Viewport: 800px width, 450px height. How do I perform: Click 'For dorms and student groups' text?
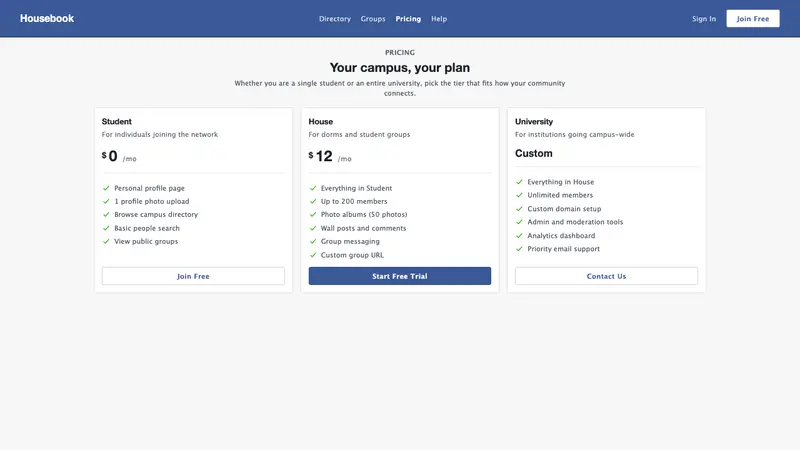click(359, 135)
